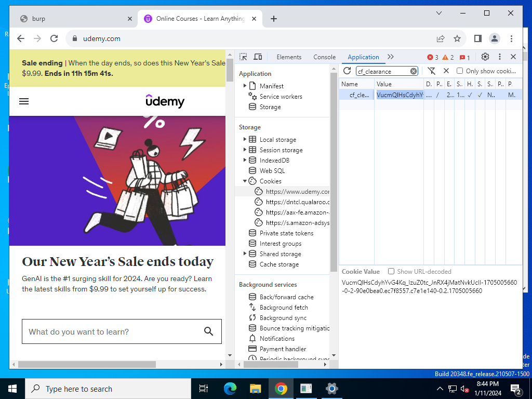Image resolution: width=532 pixels, height=399 pixels.
Task: Click the warnings triangle count badge
Action: (x=448, y=57)
